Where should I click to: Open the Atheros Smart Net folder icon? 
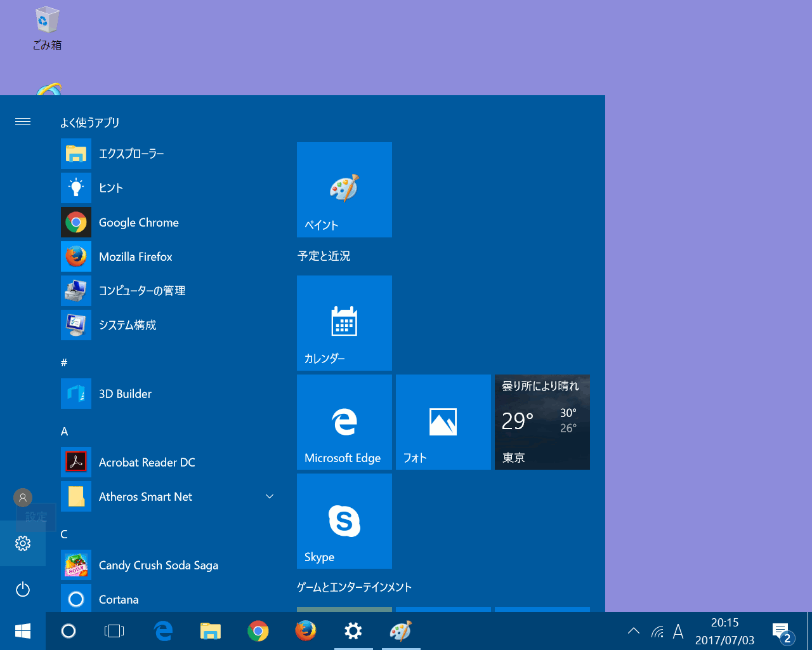(x=76, y=496)
